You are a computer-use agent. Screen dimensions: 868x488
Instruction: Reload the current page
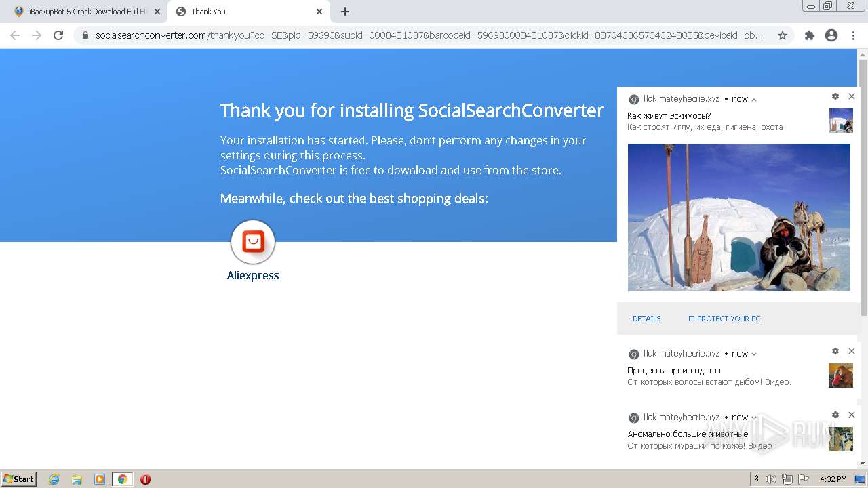[x=58, y=35]
